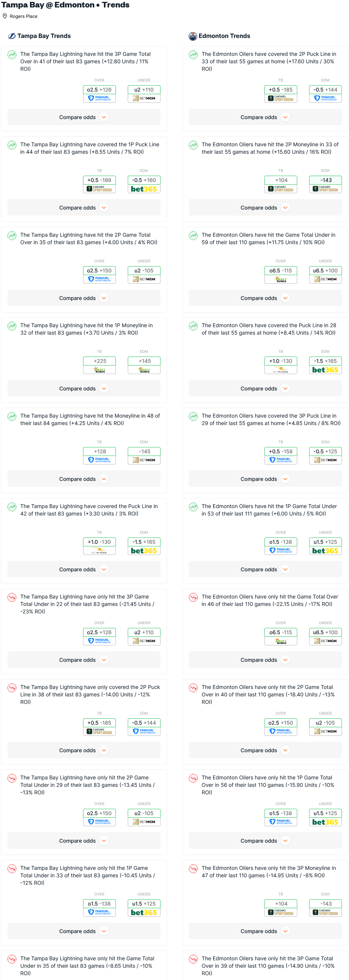Viewport: 349px width, 980px height.
Task: Click the Rogers Place location pin icon
Action: point(5,16)
